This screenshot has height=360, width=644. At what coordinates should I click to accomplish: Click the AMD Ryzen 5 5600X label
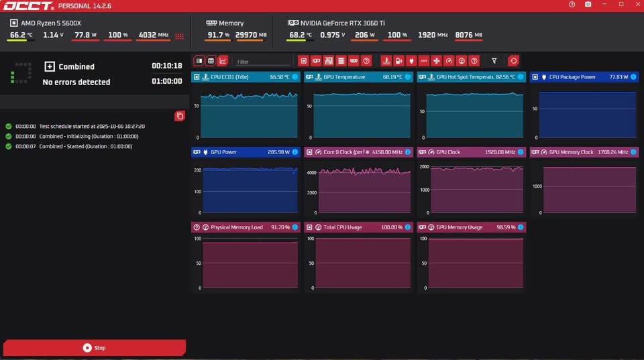[50, 23]
